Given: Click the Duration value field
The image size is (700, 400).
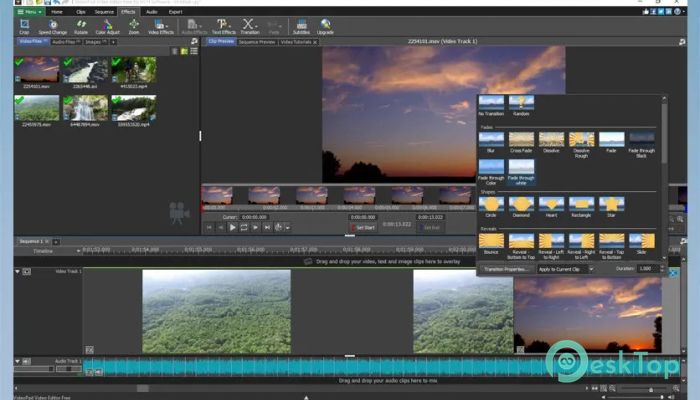Looking at the screenshot, I should (648, 269).
